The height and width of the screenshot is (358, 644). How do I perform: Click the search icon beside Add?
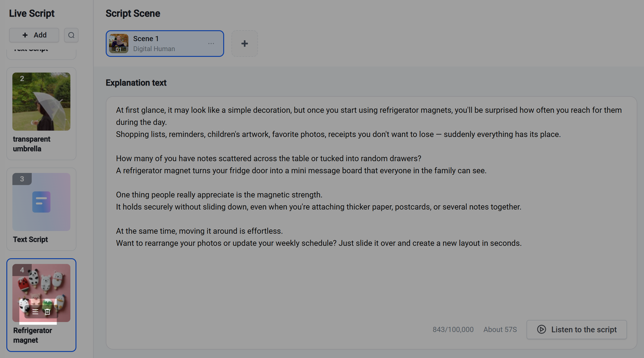[x=71, y=35]
